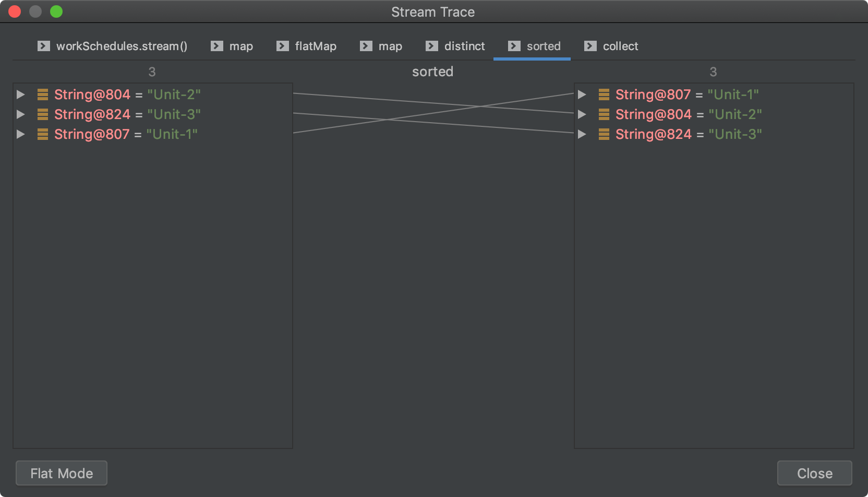Expand String@807 in the left input list
The width and height of the screenshot is (868, 497).
(21, 134)
